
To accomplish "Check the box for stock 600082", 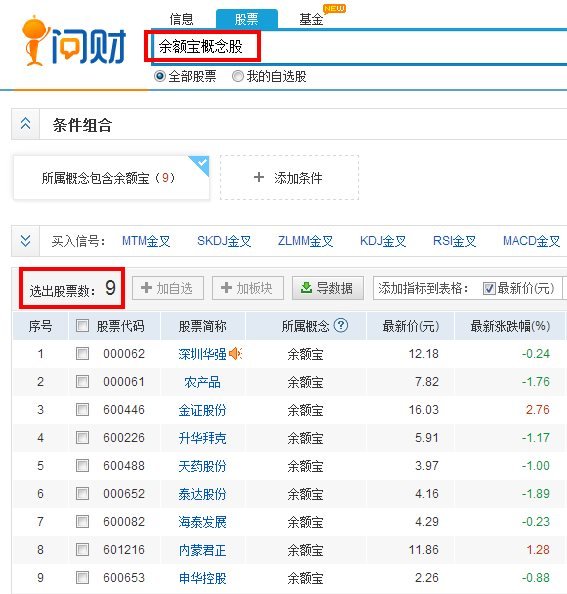I will tap(82, 522).
